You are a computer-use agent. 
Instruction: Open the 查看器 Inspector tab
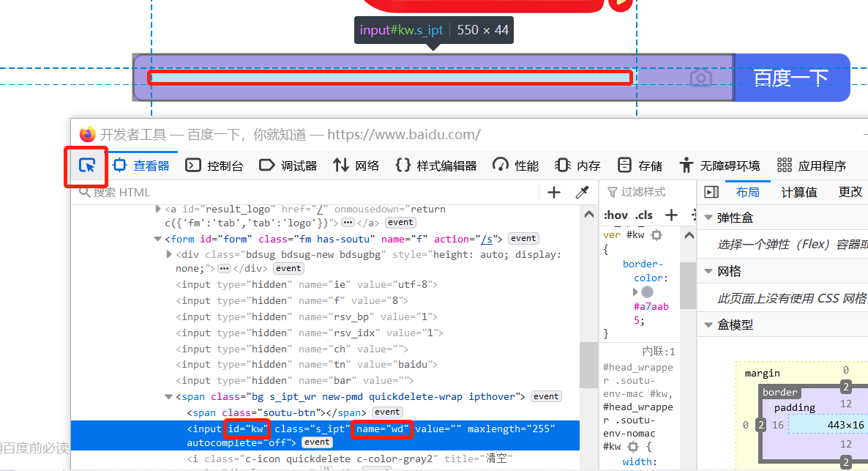click(141, 165)
